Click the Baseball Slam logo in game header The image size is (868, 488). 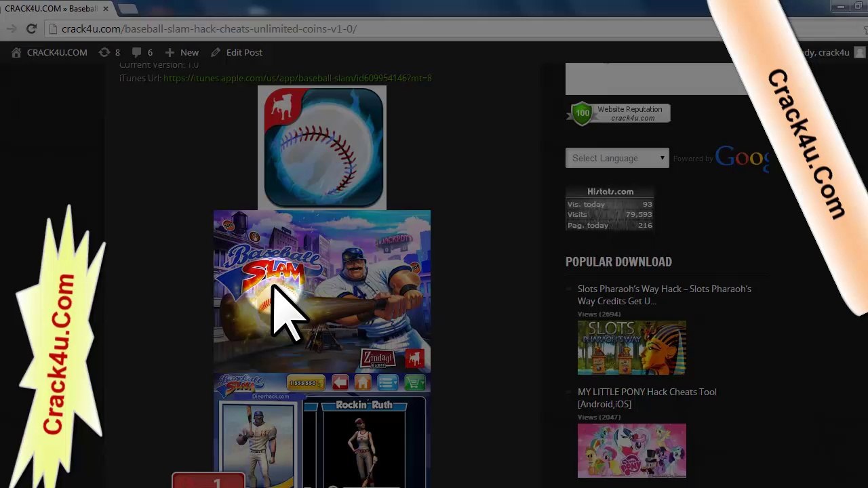tap(241, 384)
